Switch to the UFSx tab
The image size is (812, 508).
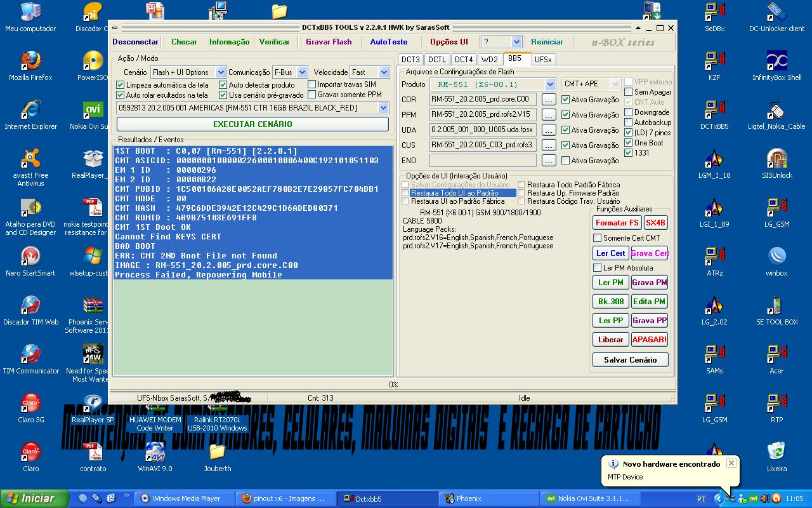click(543, 60)
